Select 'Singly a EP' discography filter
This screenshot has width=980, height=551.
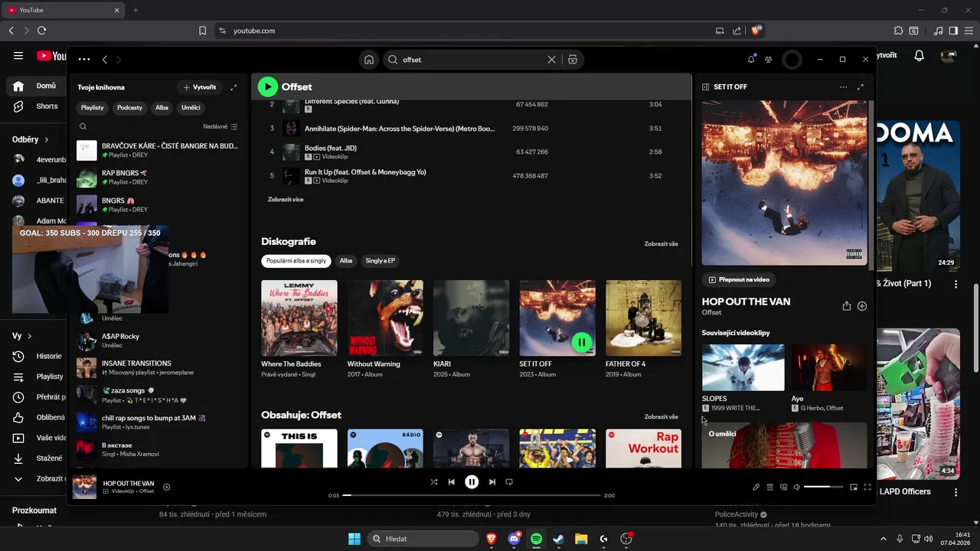point(380,261)
